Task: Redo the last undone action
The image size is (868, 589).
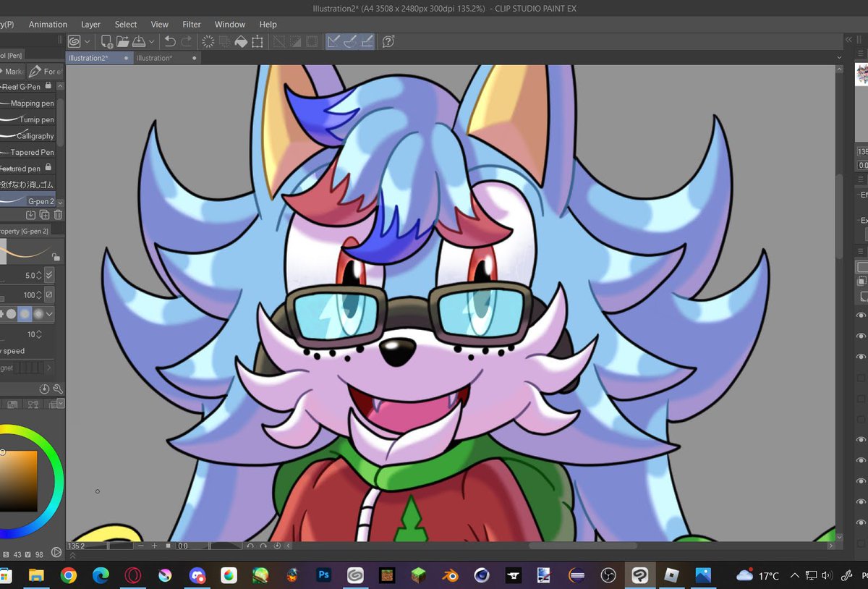Action: coord(187,42)
